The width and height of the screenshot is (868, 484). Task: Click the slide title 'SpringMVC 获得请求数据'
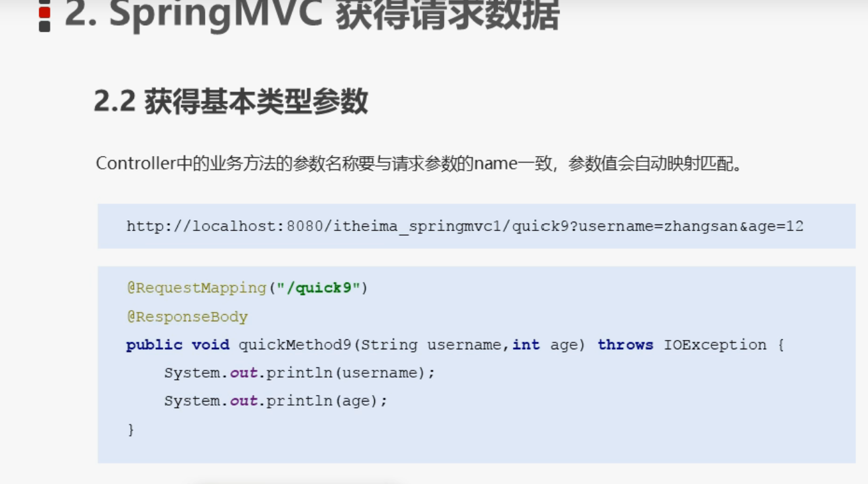(x=312, y=15)
